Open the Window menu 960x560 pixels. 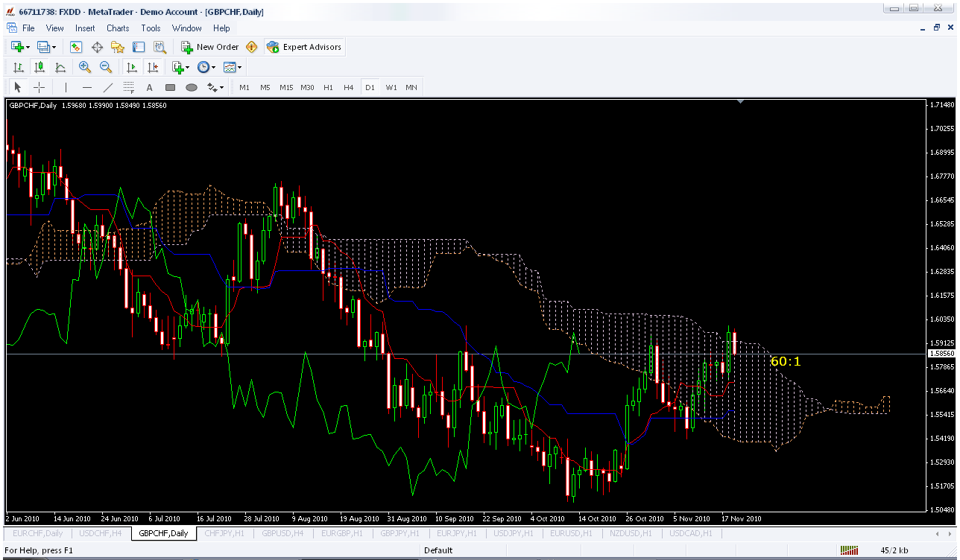187,28
